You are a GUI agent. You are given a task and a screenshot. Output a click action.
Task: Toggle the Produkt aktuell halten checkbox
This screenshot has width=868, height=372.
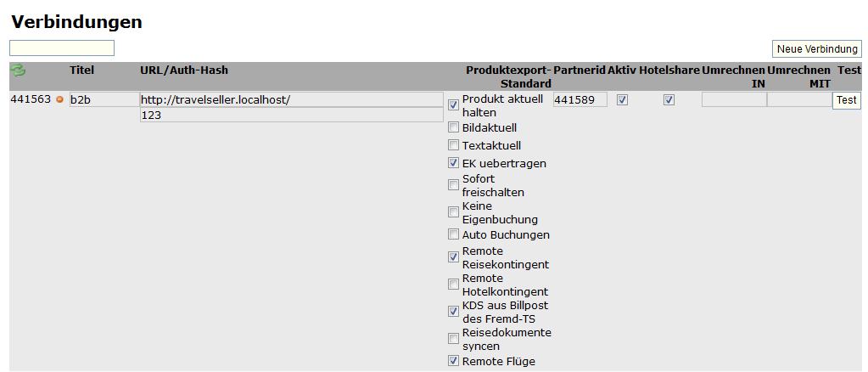click(454, 105)
